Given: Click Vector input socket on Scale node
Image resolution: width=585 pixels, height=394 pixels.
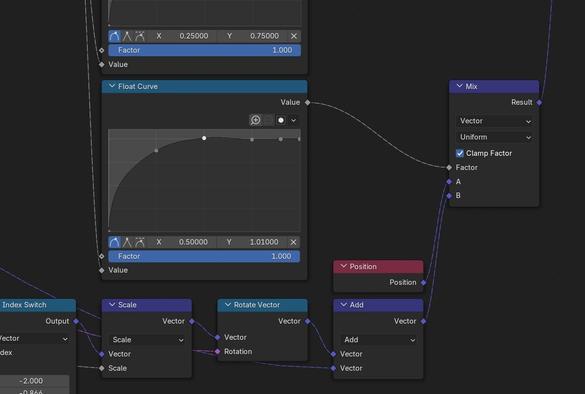Looking at the screenshot, I should [x=102, y=354].
